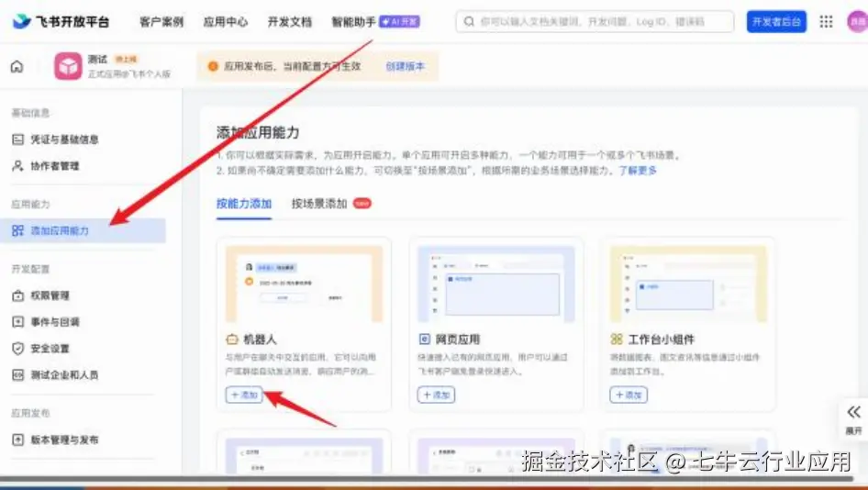Screen dimensions: 868x490
Task: Click the search magnifier icon
Action: [469, 22]
